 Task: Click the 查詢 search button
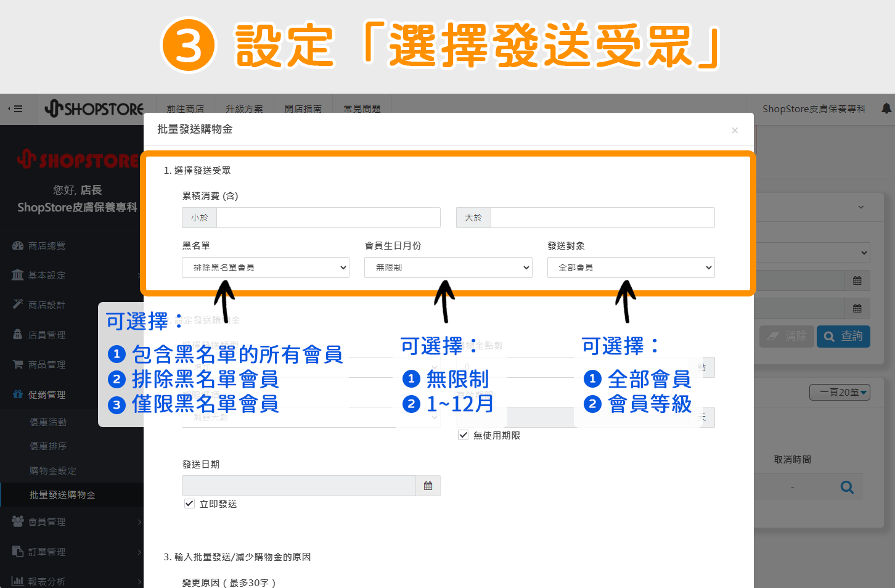tap(843, 337)
